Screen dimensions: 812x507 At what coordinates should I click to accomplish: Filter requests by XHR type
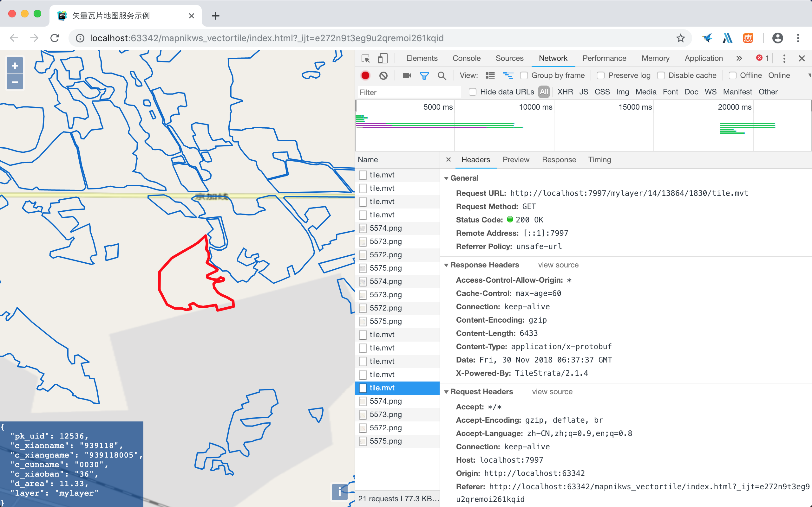pyautogui.click(x=565, y=92)
